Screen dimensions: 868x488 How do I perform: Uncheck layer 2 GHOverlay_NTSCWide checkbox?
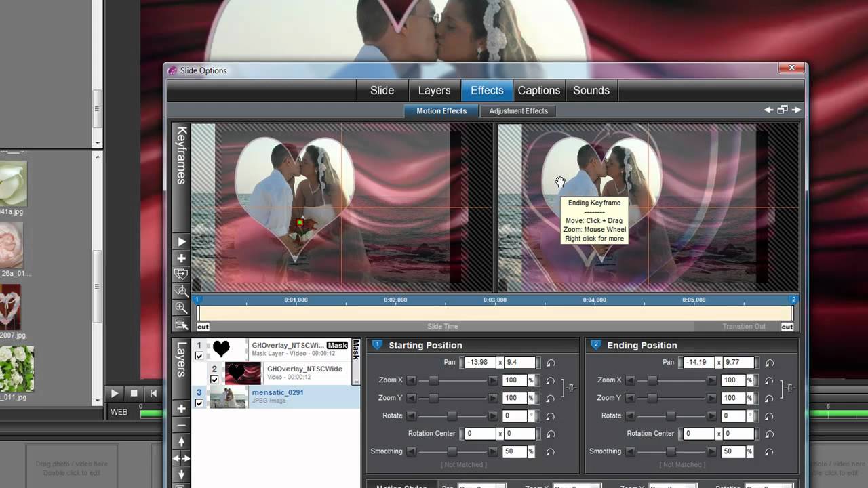[214, 380]
